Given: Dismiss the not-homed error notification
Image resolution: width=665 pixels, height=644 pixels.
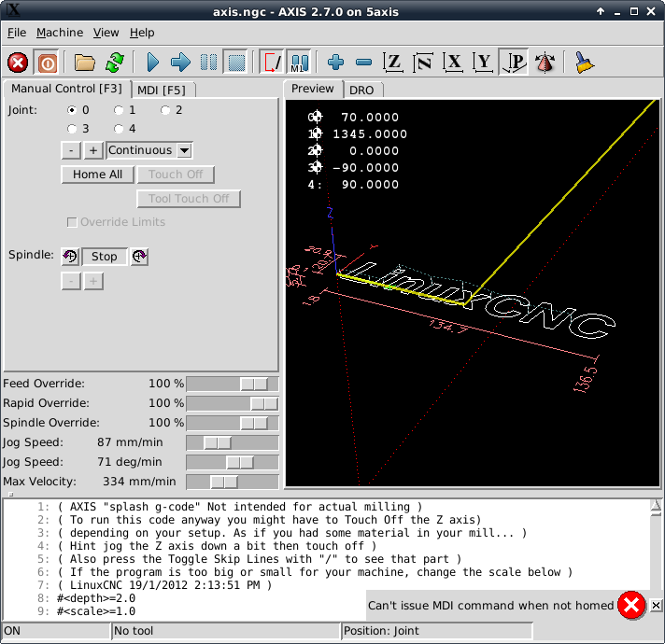Looking at the screenshot, I should tap(656, 606).
